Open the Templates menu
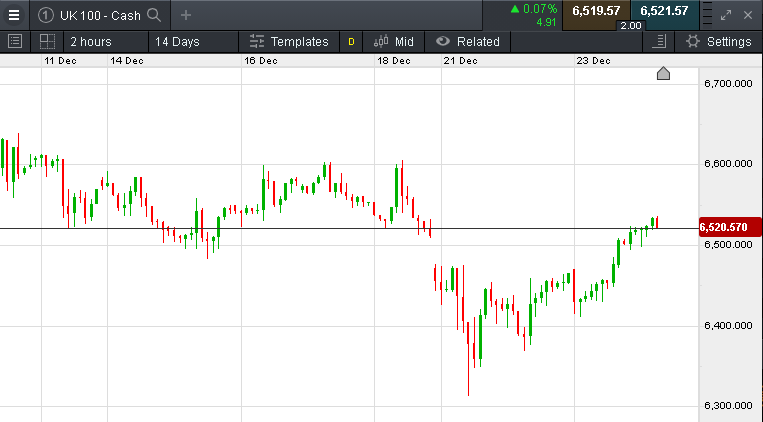Screen dimensions: 763x422 click(288, 42)
